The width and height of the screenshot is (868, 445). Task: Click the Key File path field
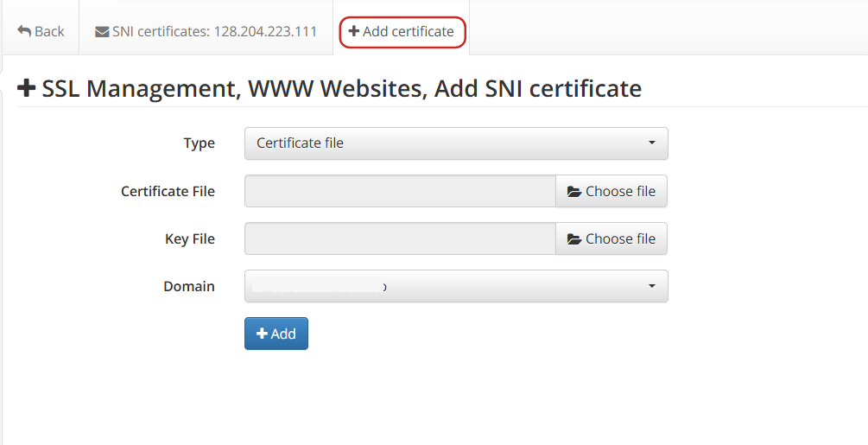pyautogui.click(x=399, y=239)
